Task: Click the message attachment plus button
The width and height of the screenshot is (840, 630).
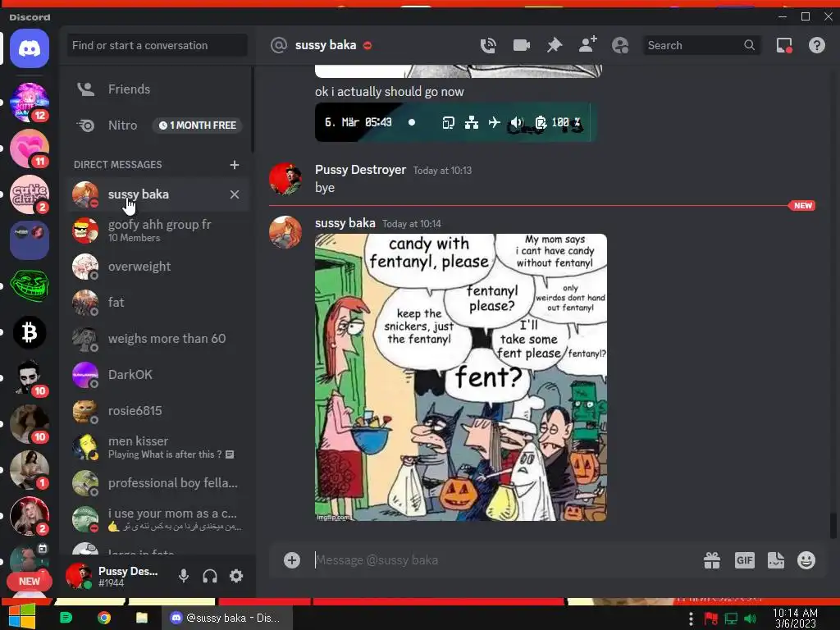Action: (x=292, y=560)
